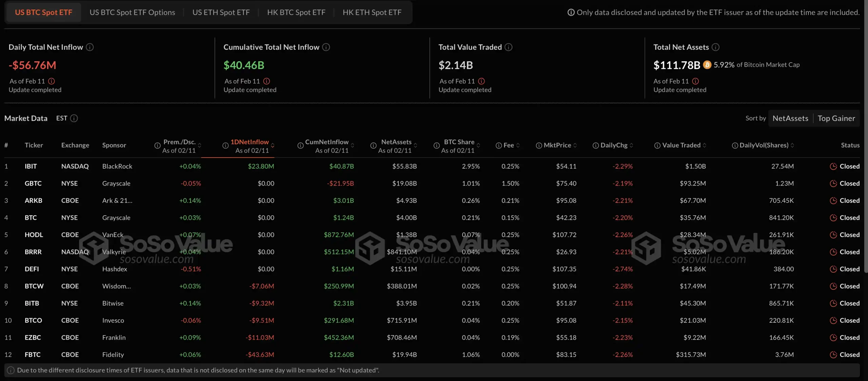Click red alert icon under Cumulative Total Net Inflow

click(267, 81)
